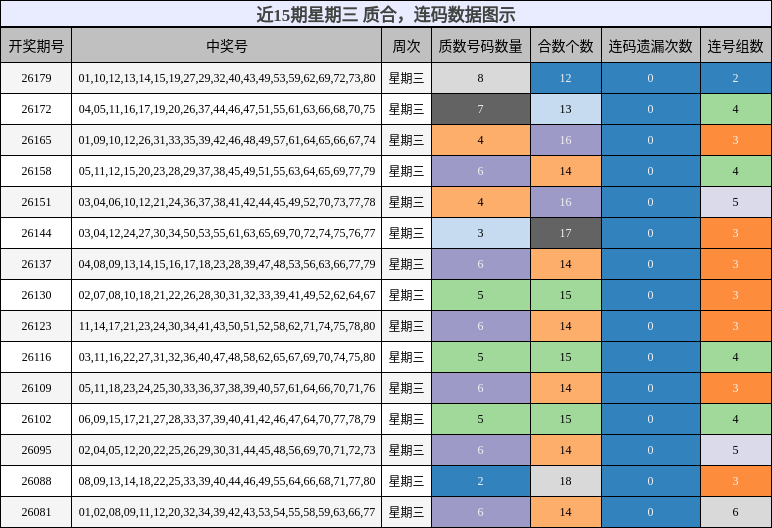Click prime count 7 for issue 26172

pyautogui.click(x=481, y=109)
